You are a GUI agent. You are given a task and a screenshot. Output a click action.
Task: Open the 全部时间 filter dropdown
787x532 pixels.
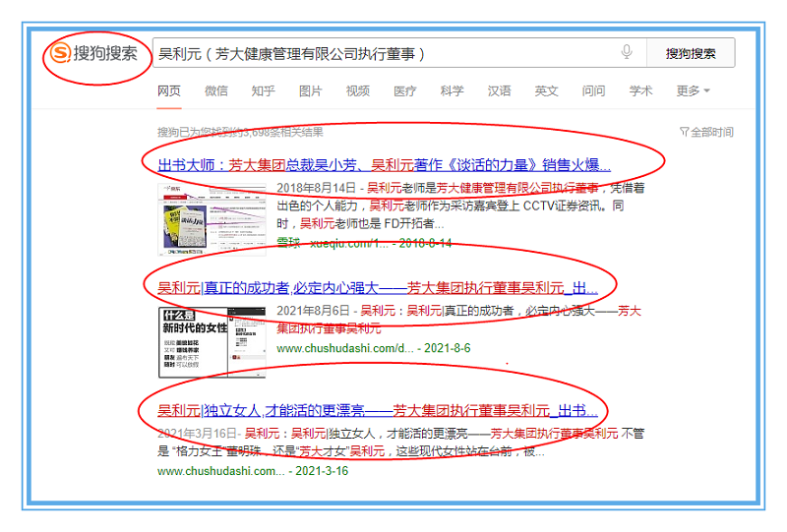pos(706,132)
